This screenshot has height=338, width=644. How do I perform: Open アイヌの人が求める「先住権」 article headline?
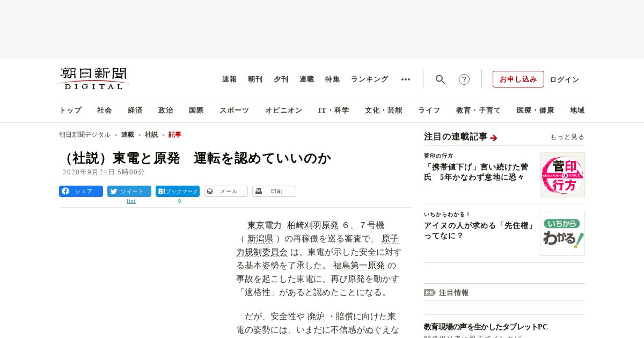479,230
